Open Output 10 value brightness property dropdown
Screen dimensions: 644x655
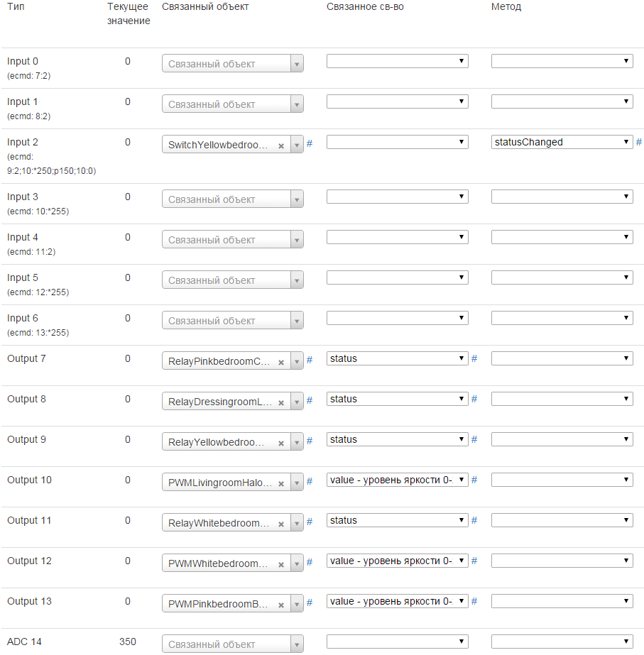(397, 480)
